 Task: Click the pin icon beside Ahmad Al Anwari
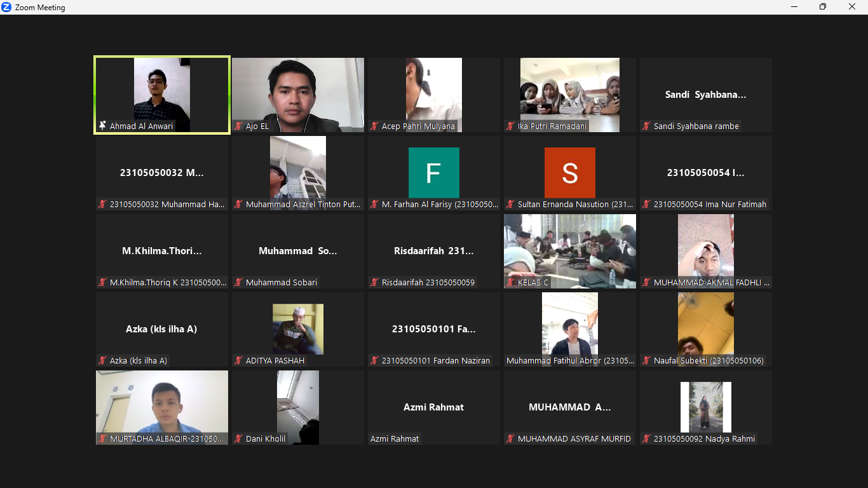coord(102,126)
